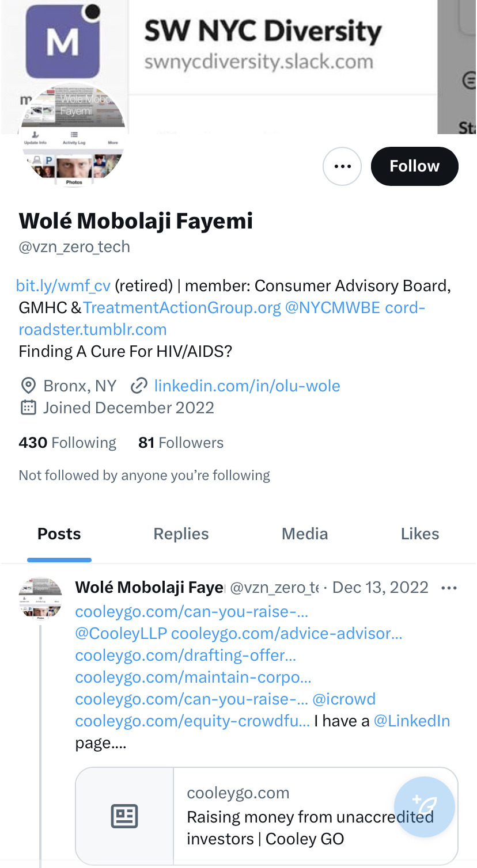Viewport: 477px width, 868px height.
Task: Visit the TreatmentActionGroup.org link
Action: [182, 307]
